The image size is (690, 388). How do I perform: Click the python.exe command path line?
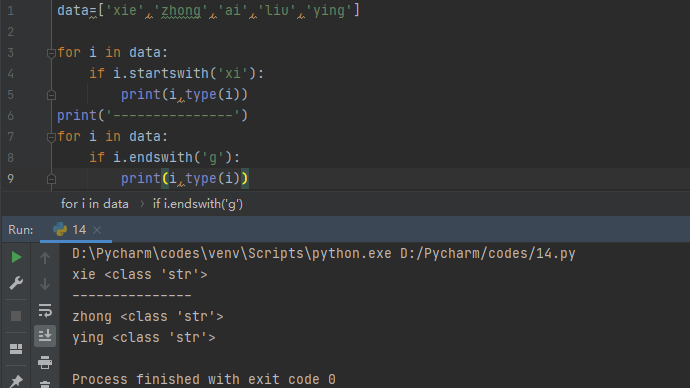pyautogui.click(x=323, y=254)
